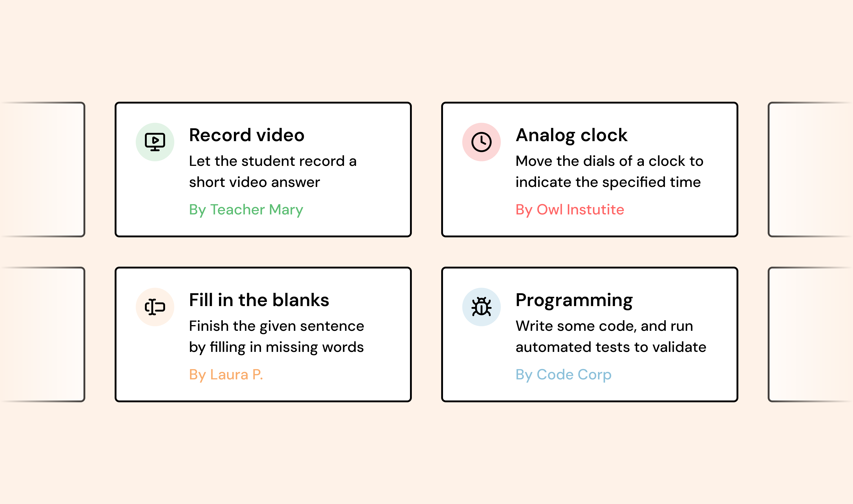Open author link By Laura P.
The width and height of the screenshot is (853, 504).
[226, 375]
